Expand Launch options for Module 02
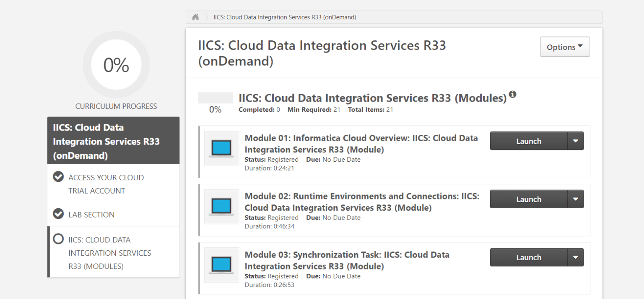644x299 pixels. click(576, 199)
